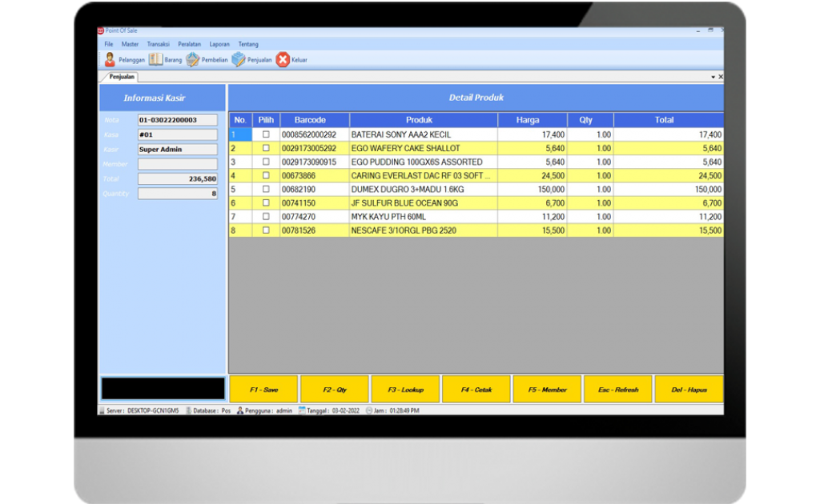Enable checkbox for NESCAFE 3/1ORGL PBG 2520
This screenshot has width=820, height=504.
click(266, 230)
